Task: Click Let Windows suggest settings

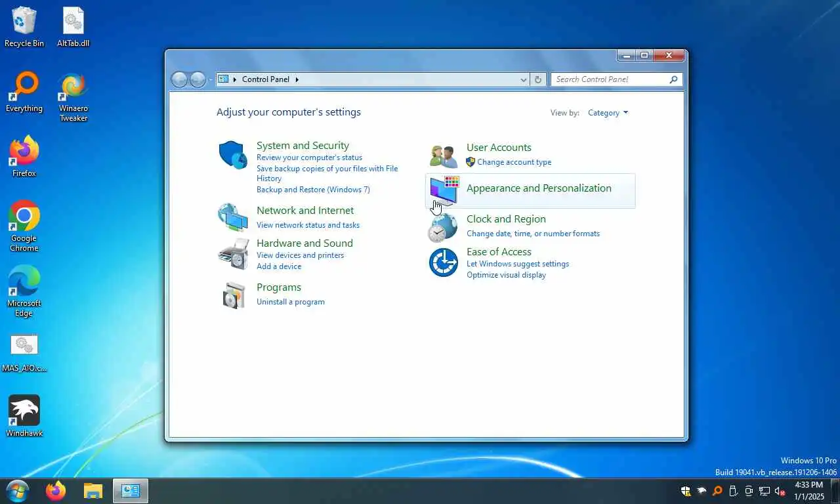Action: click(x=518, y=264)
